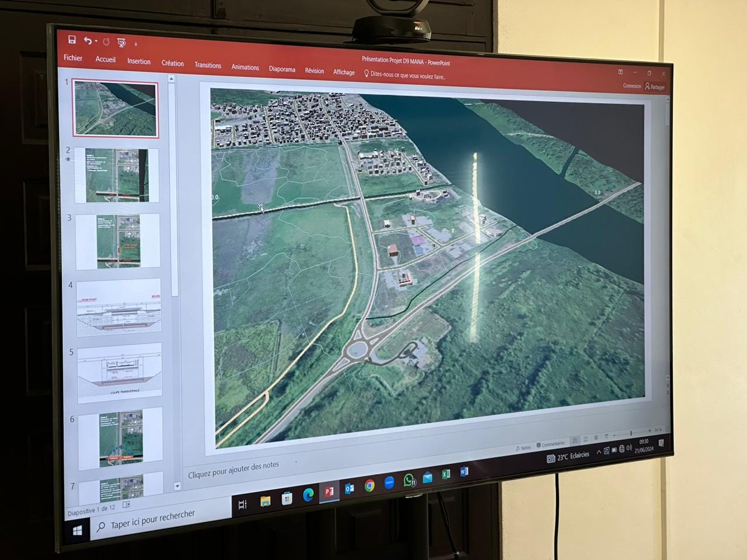Click the fit slide to window icon
This screenshot has width=747, height=560.
pyautogui.click(x=668, y=429)
